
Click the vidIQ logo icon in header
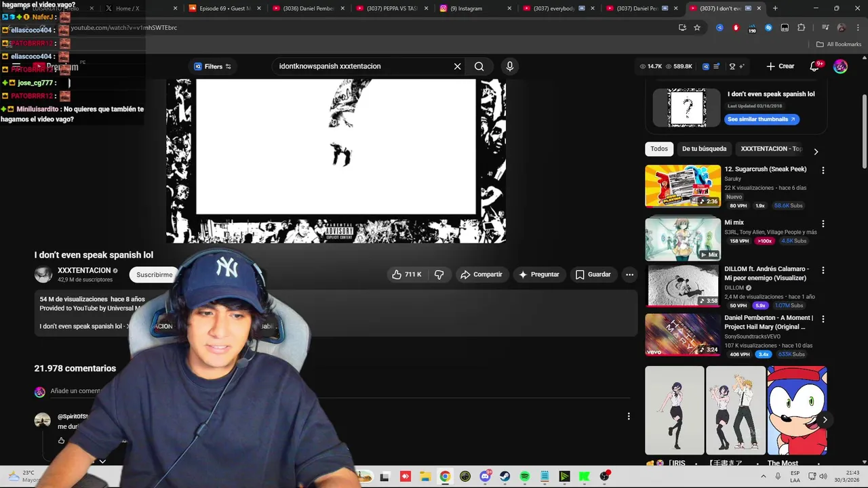705,66
